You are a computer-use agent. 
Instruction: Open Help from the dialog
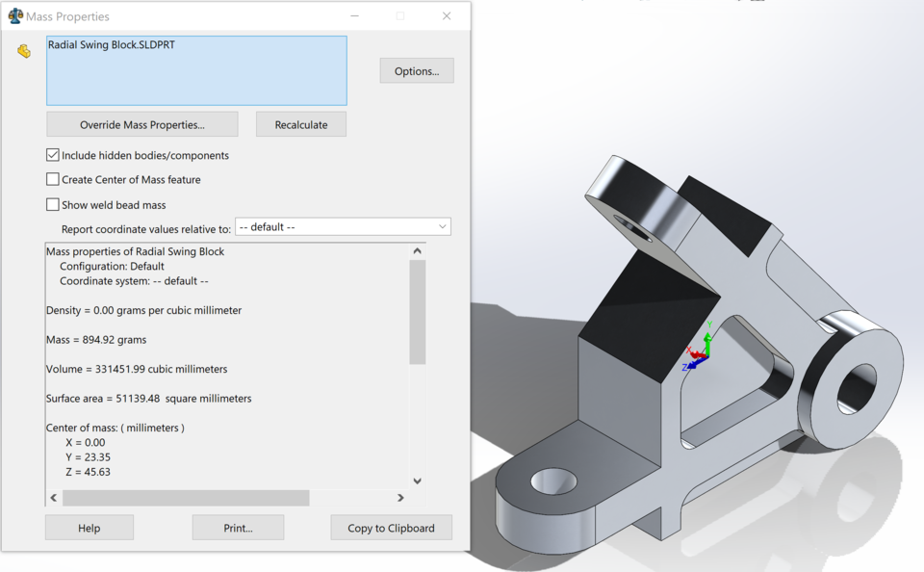(89, 527)
